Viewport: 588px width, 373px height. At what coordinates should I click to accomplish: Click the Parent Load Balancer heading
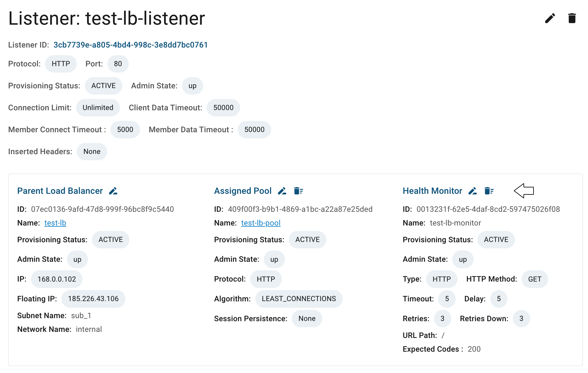[x=60, y=191]
